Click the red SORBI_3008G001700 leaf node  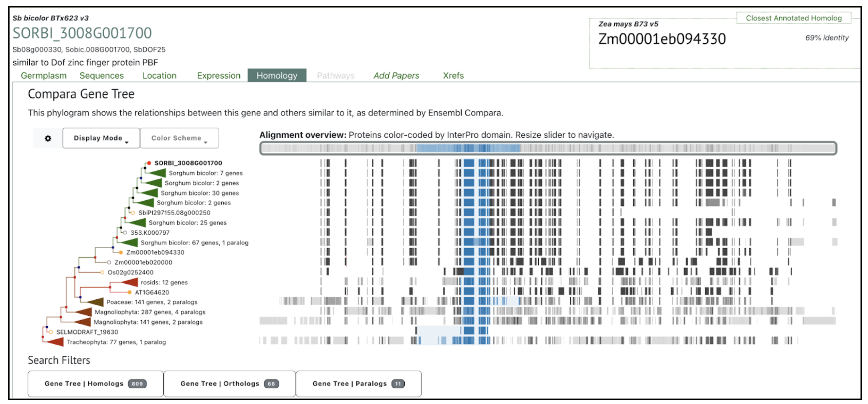click(x=149, y=163)
